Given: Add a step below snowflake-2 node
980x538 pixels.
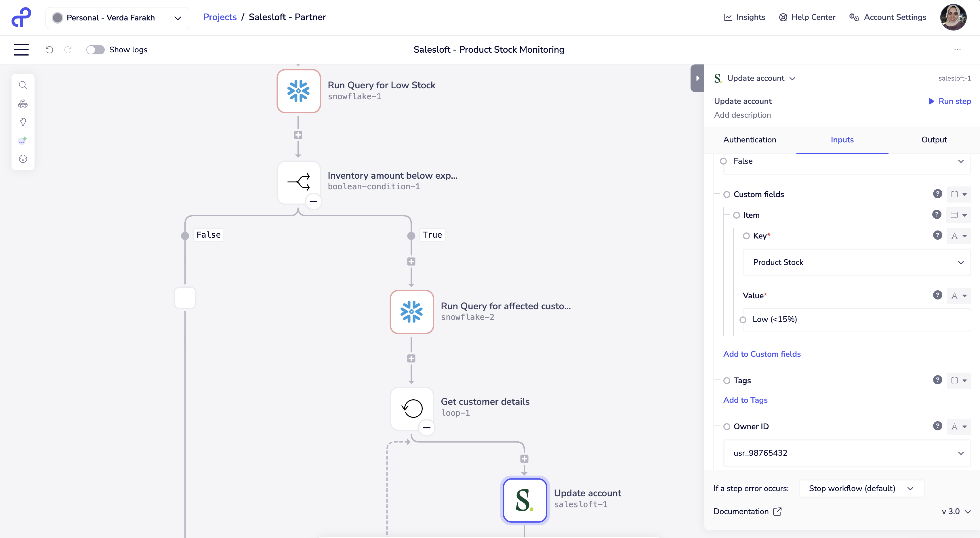Looking at the screenshot, I should [x=411, y=358].
